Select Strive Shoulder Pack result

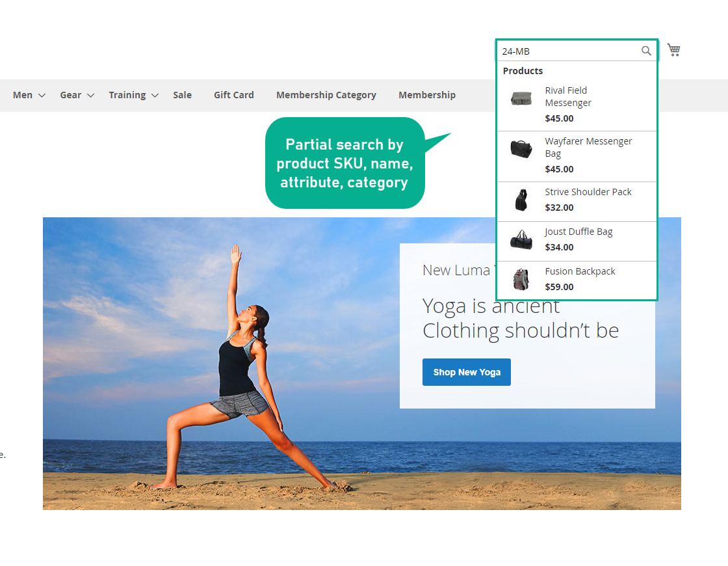(x=577, y=202)
